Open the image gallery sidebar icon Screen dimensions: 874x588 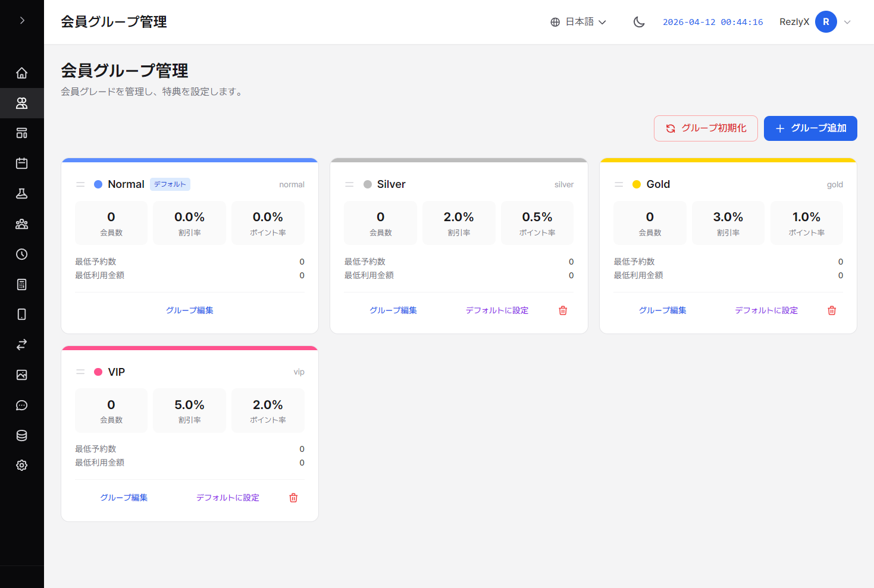tap(22, 375)
